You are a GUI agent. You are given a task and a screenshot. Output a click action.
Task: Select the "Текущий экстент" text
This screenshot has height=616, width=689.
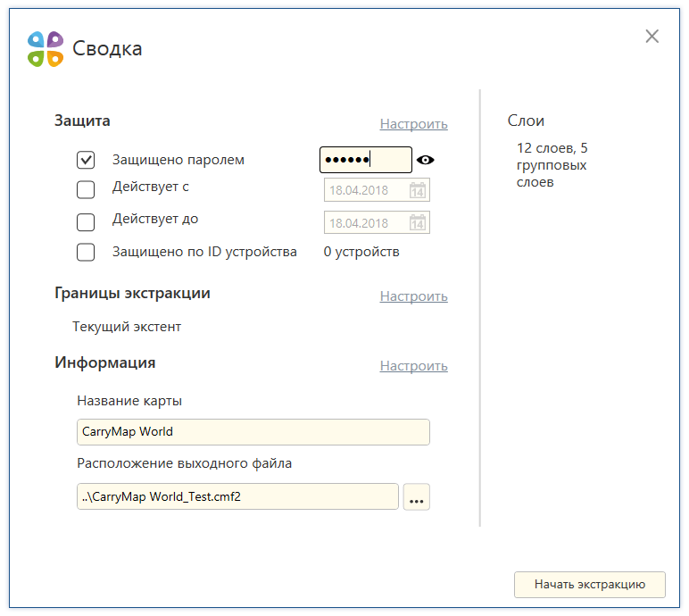[127, 327]
